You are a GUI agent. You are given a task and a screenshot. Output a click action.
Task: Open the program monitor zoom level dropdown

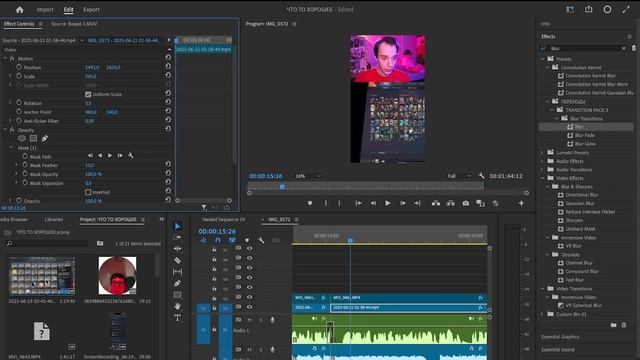[309, 176]
